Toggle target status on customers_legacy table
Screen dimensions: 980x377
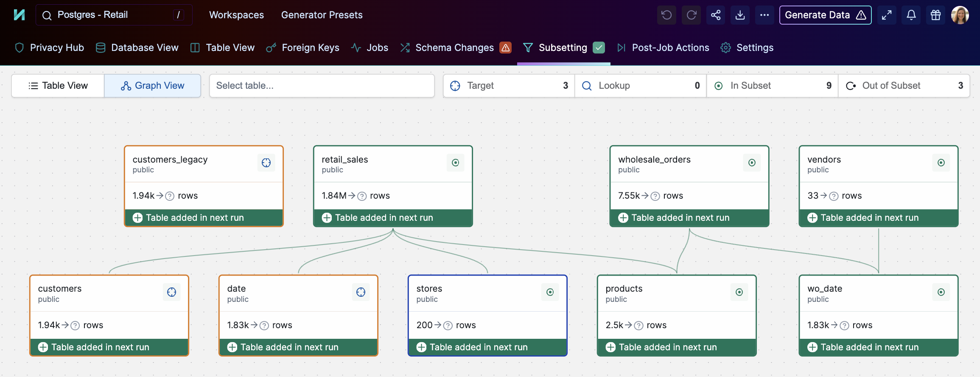pos(266,163)
